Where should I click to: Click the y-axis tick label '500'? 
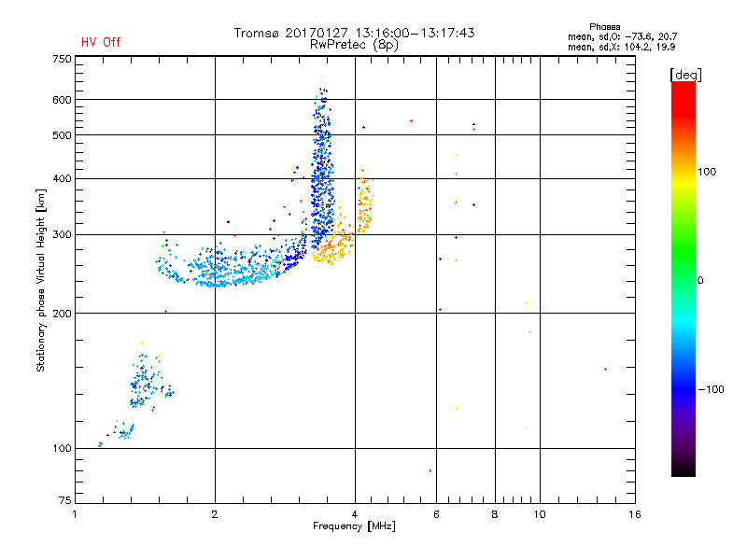click(62, 135)
